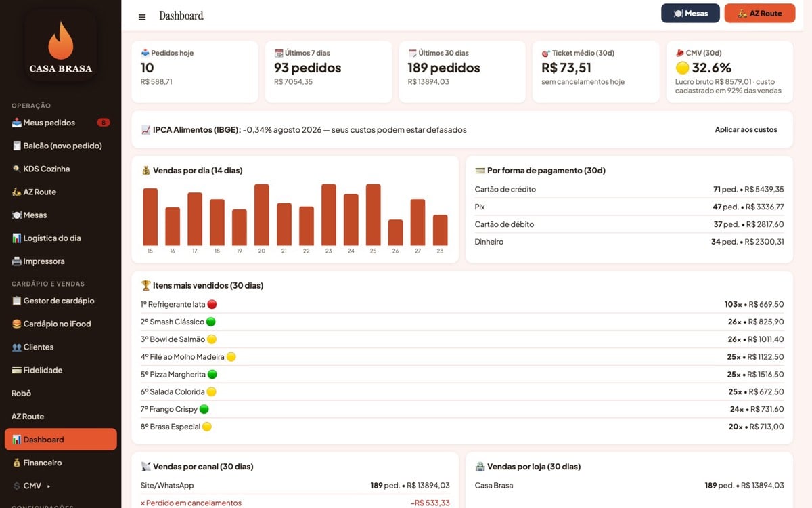Open KDS Cozinha sidebar item
This screenshot has height=508, width=812.
[x=61, y=169]
